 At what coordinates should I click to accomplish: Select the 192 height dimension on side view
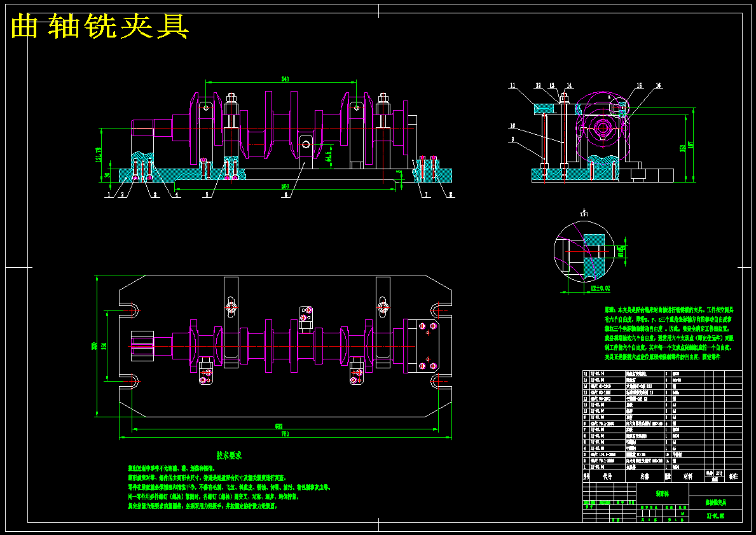691,144
